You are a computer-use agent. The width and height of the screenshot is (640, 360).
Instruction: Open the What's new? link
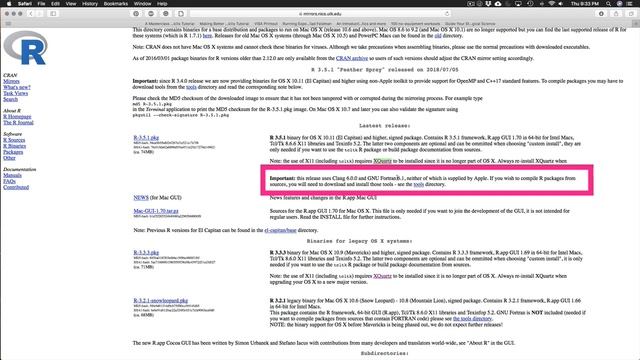(x=17, y=87)
